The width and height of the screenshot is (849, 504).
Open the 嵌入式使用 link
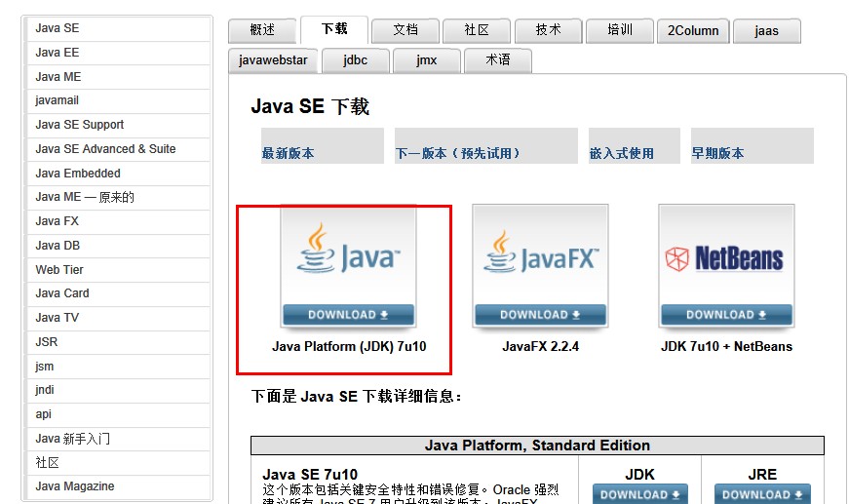tap(622, 153)
